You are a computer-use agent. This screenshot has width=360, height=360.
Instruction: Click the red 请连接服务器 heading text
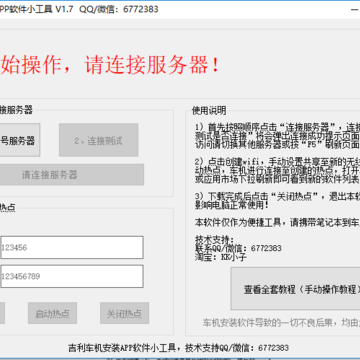coord(152,64)
